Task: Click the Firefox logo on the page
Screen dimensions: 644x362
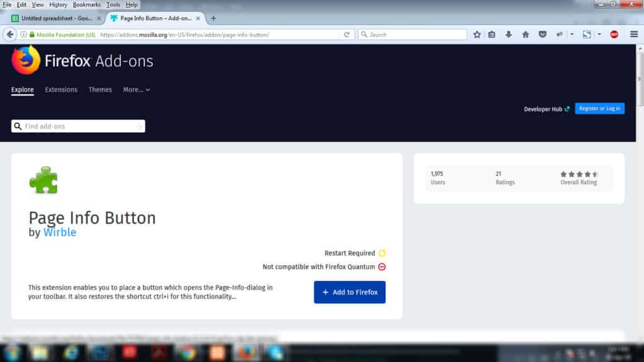Action: click(26, 60)
